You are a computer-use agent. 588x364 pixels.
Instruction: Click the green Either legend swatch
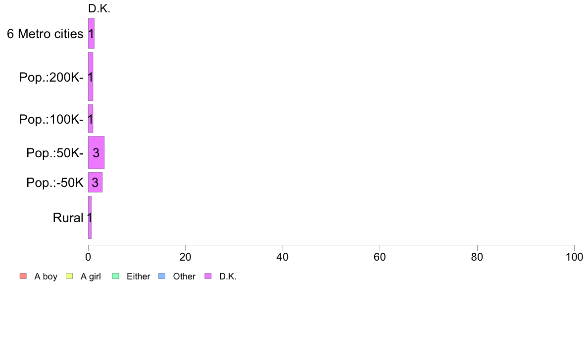[115, 276]
